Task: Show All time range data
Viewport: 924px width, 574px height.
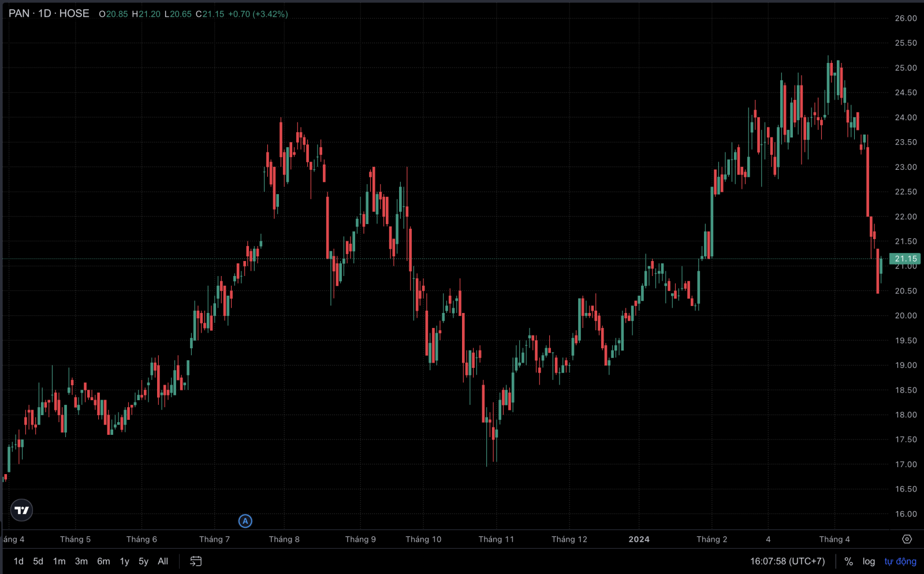Action: 163,561
